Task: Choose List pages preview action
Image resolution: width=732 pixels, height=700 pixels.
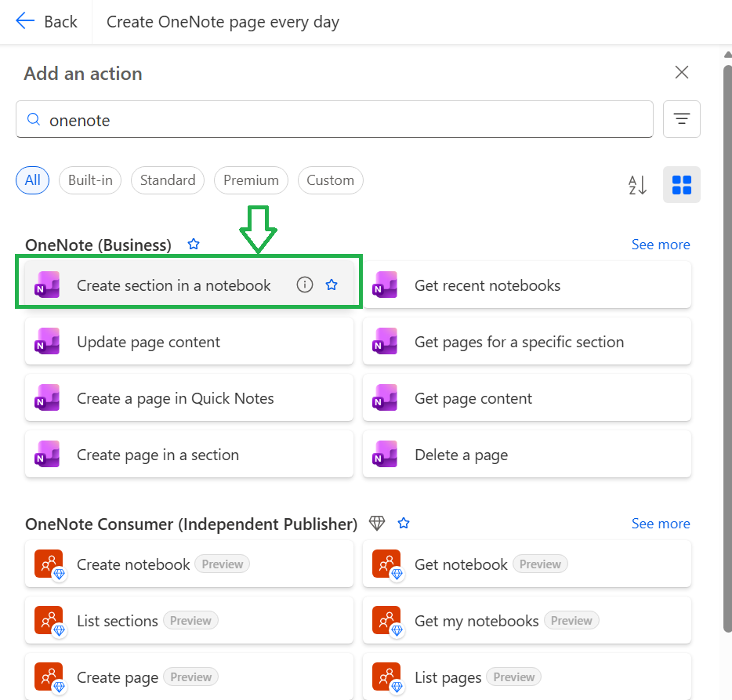Action: tap(527, 677)
